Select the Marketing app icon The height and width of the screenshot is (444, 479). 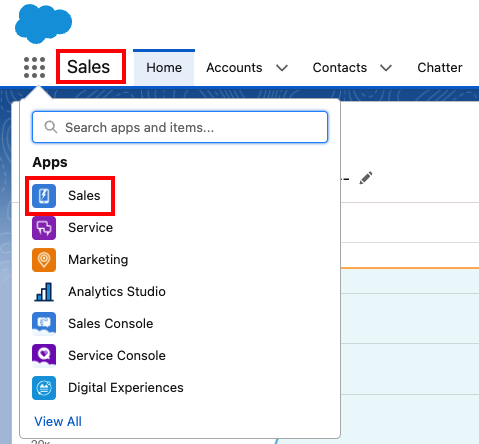[44, 260]
